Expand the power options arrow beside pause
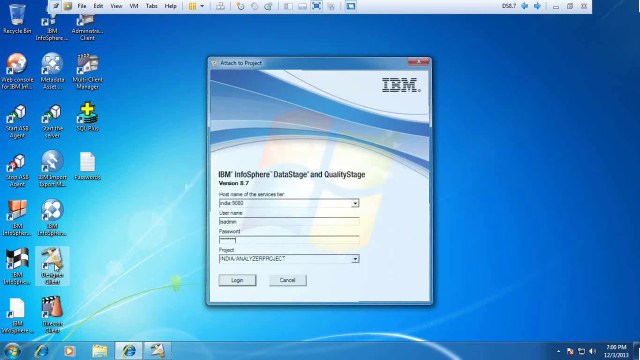 click(x=202, y=6)
